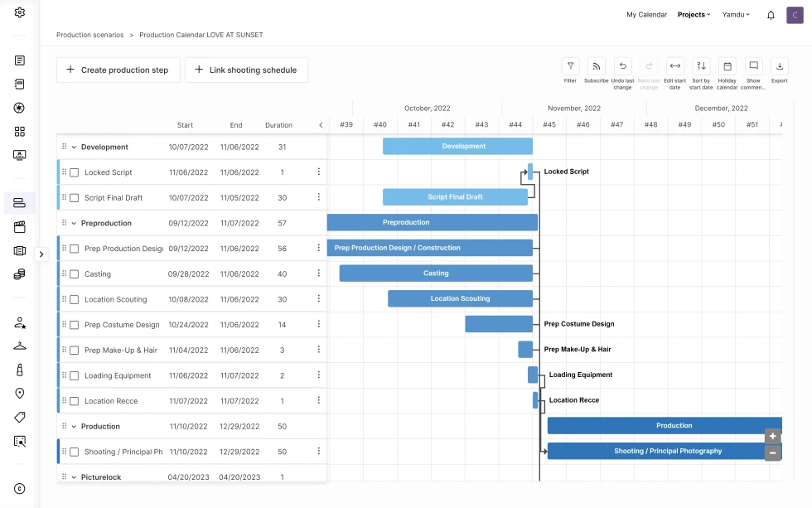Check the Location Scouting checkbox

click(x=75, y=299)
